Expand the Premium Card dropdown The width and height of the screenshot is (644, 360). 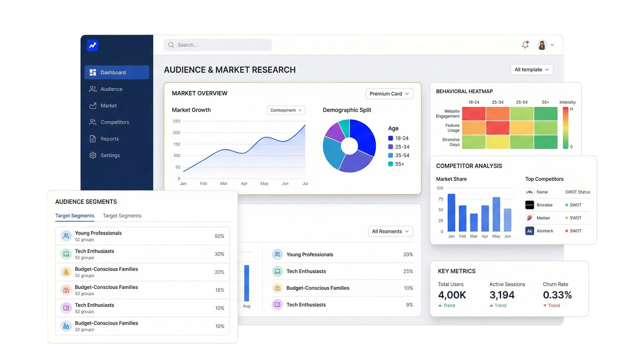click(389, 94)
